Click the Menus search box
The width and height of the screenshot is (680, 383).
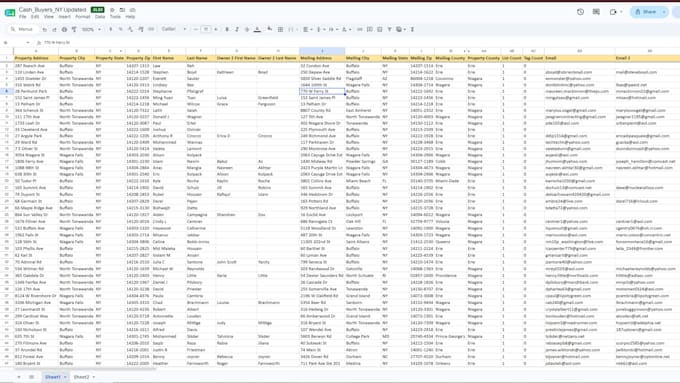pyautogui.click(x=23, y=29)
